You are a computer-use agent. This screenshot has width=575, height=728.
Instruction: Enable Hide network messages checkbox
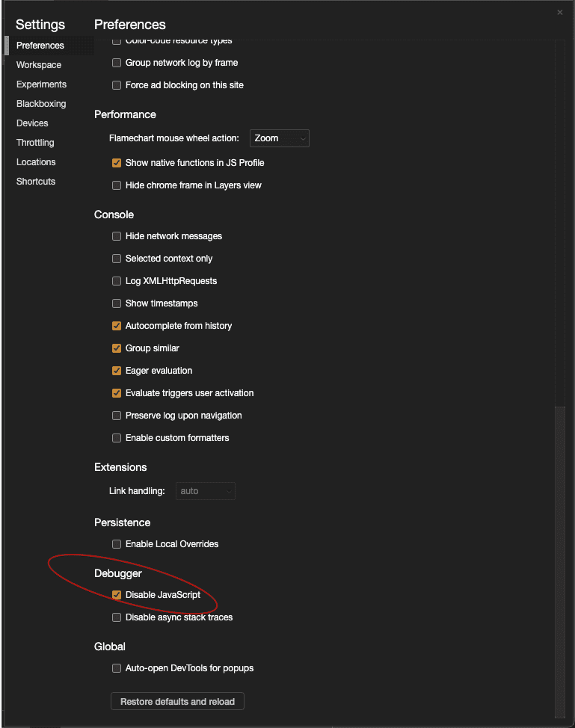[117, 236]
